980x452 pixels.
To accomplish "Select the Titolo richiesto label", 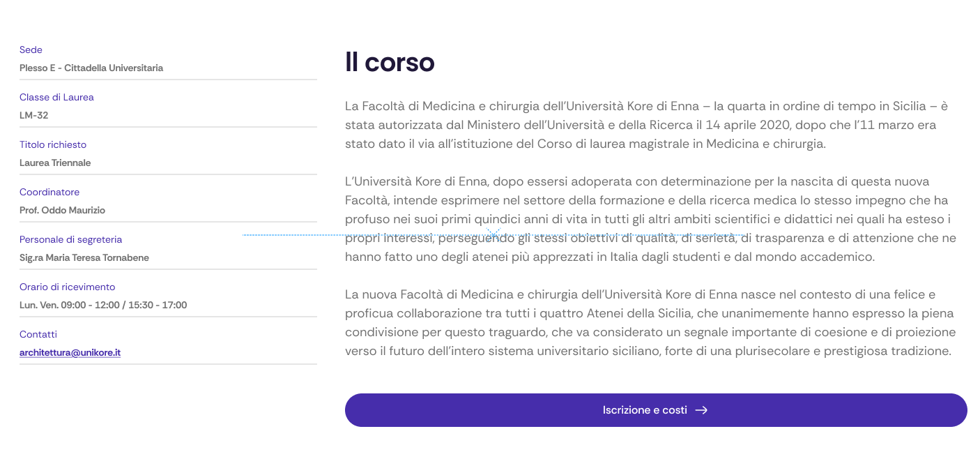I will click(53, 144).
